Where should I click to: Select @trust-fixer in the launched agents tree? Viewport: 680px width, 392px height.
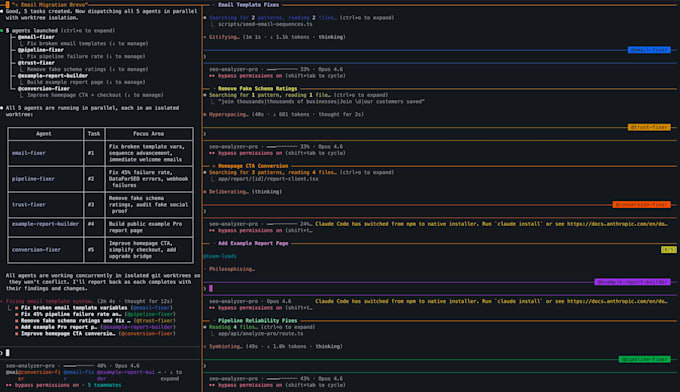click(36, 63)
